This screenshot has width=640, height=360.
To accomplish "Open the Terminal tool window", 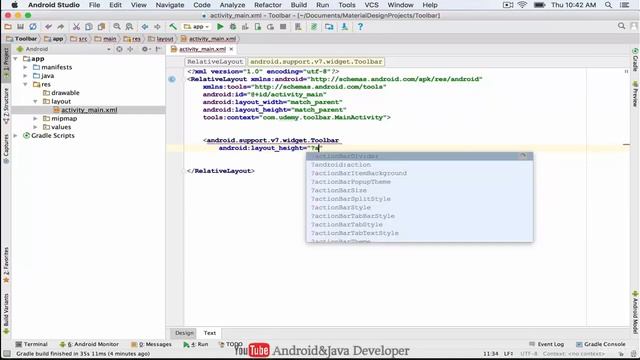I will coord(31,344).
